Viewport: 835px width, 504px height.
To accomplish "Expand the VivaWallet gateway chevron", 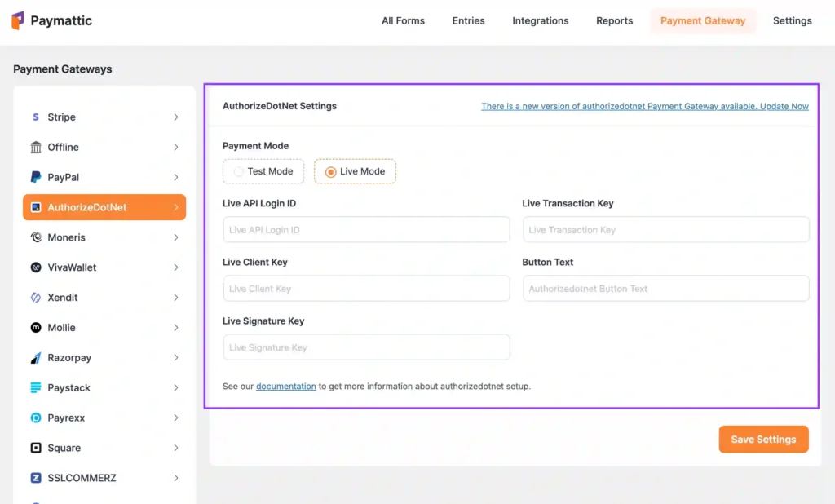I will (176, 267).
